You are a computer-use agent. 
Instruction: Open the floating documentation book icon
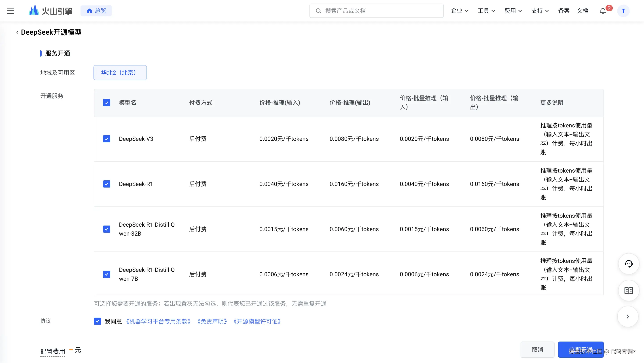tap(629, 291)
